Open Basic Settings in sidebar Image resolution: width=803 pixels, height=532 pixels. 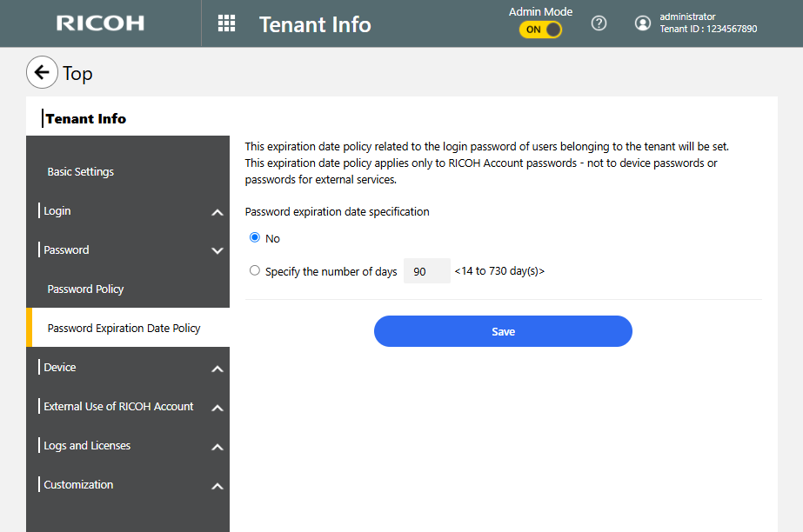81,172
